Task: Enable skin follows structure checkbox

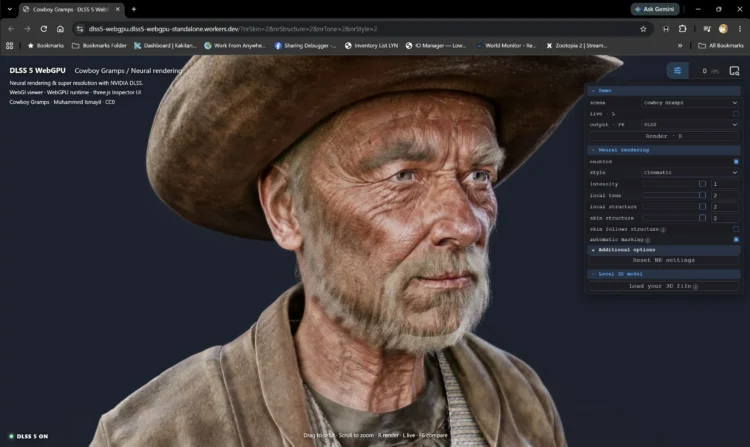Action: [736, 229]
